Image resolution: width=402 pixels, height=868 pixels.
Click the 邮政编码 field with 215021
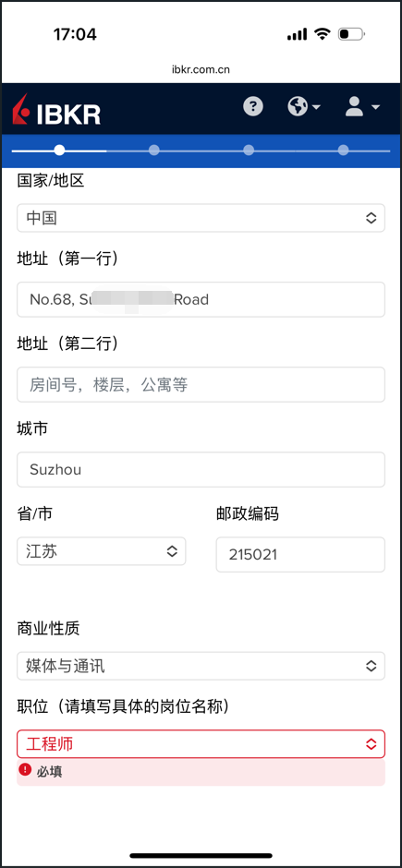pos(300,555)
